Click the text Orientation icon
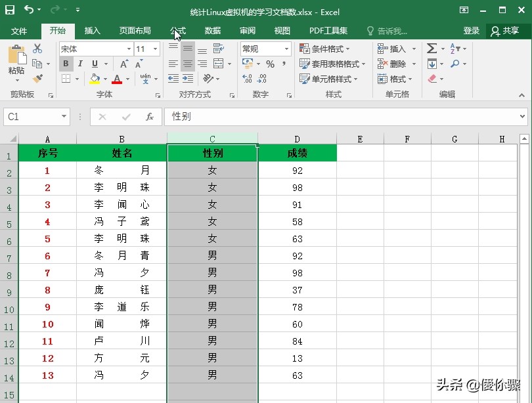This screenshot has width=532, height=403. [x=208, y=79]
